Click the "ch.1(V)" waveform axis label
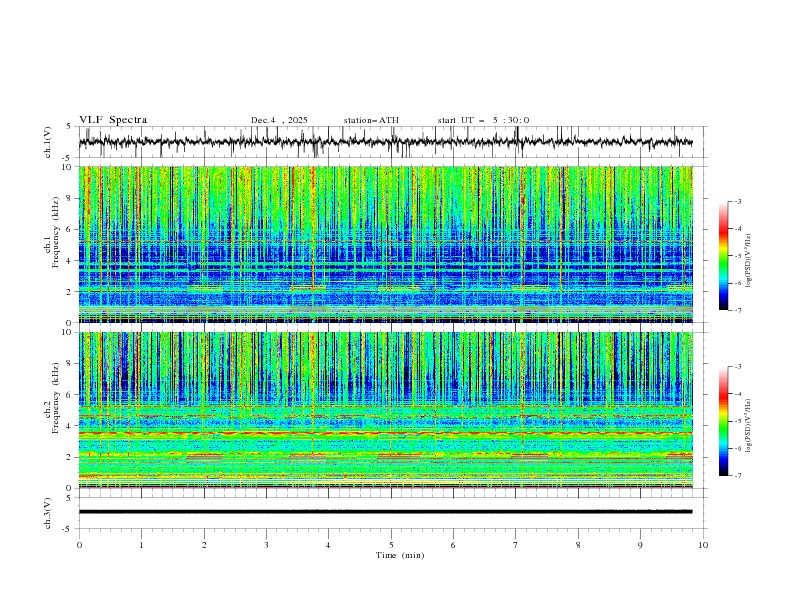Screen dimensions: 792x612 click(48, 142)
